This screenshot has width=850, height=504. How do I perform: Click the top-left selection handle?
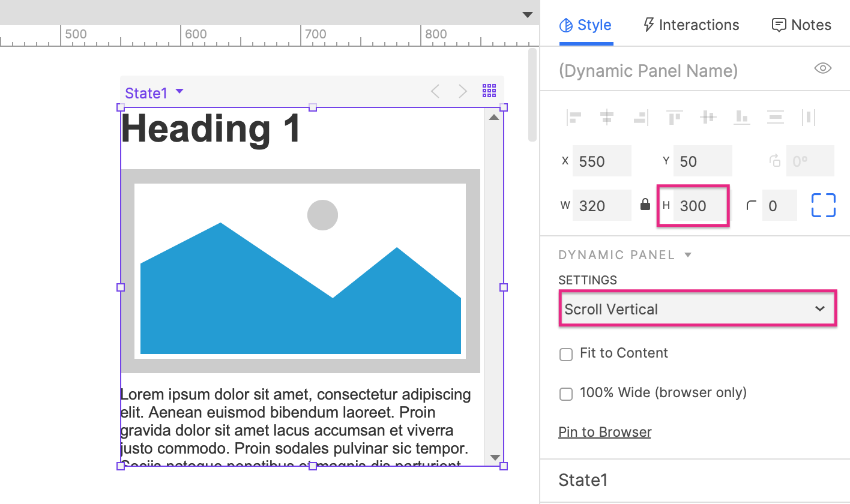[x=121, y=107]
